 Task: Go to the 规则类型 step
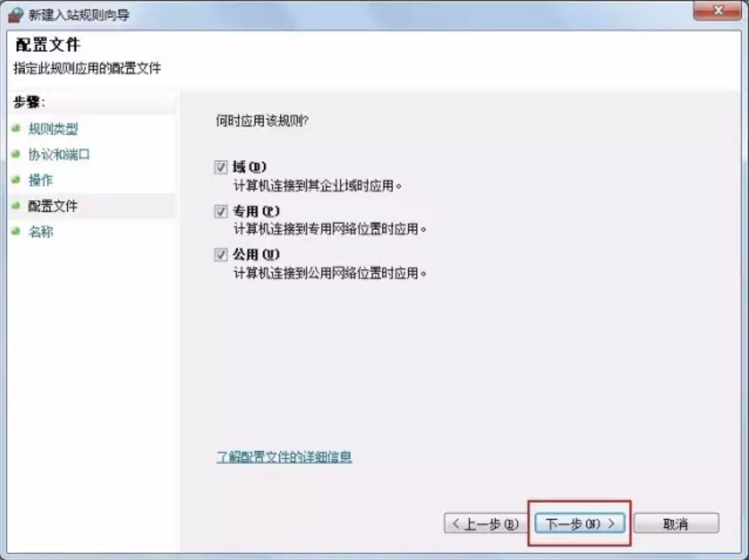pyautogui.click(x=53, y=129)
